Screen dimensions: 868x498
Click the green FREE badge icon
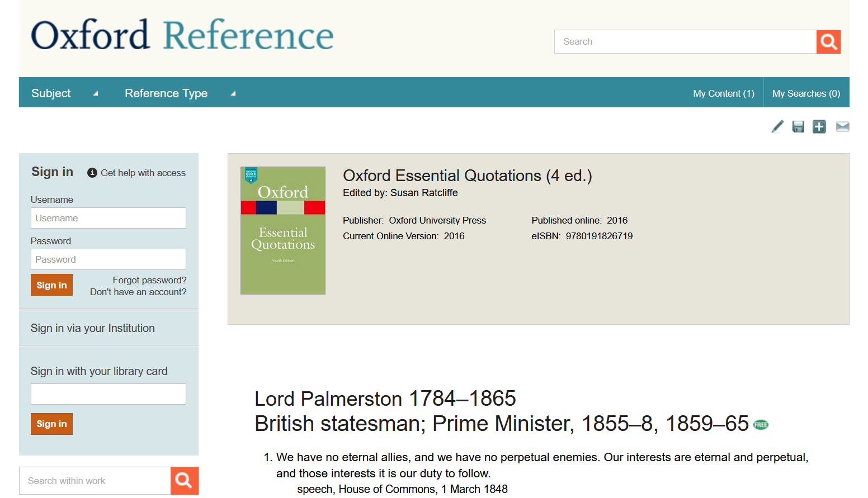pyautogui.click(x=761, y=425)
